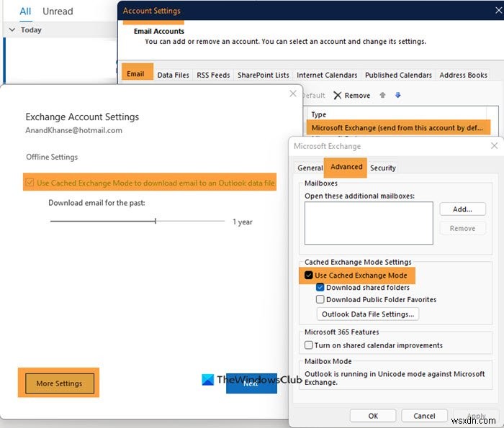This screenshot has height=428, width=504.
Task: Switch to SharePoint Lists tab
Action: 264,75
